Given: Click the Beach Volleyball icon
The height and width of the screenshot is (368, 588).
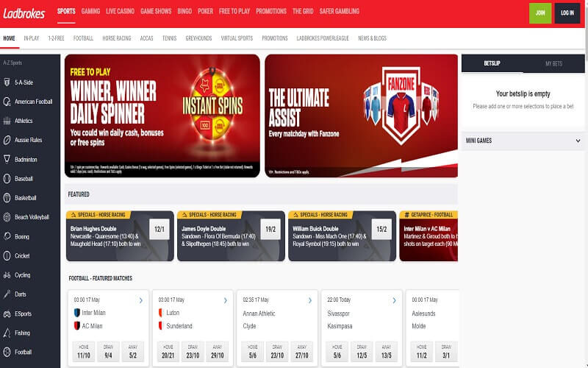Looking at the screenshot, I should 7,217.
